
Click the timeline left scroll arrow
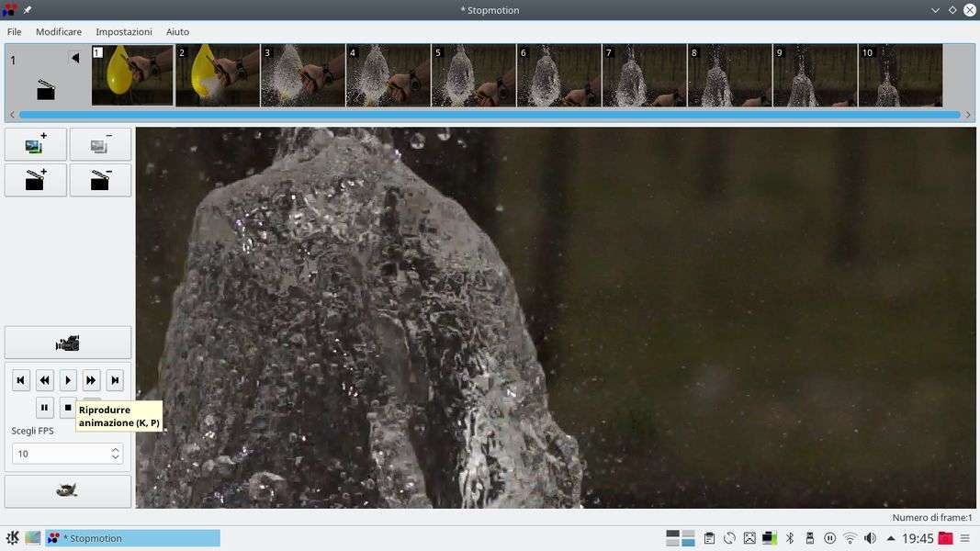12,115
